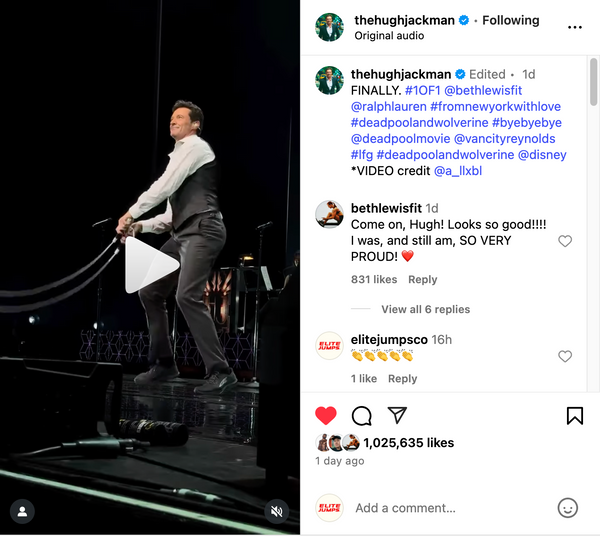Reply to bethlewisfit's comment
The height and width of the screenshot is (536, 600).
pos(423,280)
